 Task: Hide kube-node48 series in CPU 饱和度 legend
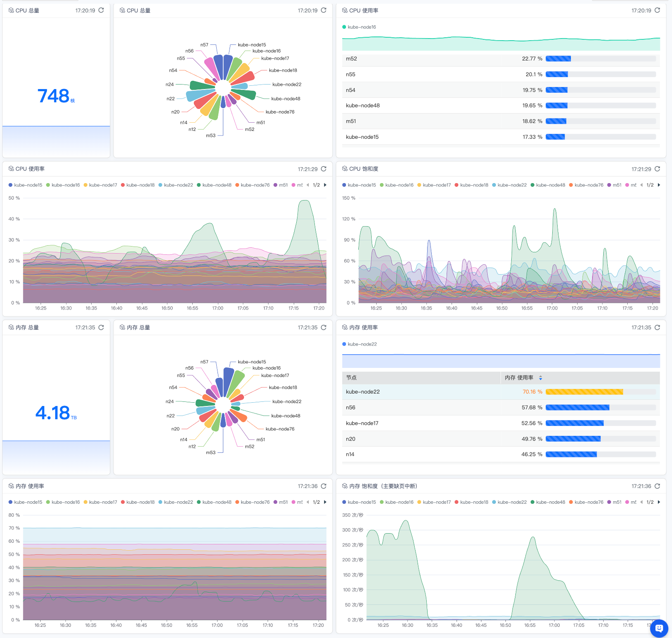click(x=548, y=185)
